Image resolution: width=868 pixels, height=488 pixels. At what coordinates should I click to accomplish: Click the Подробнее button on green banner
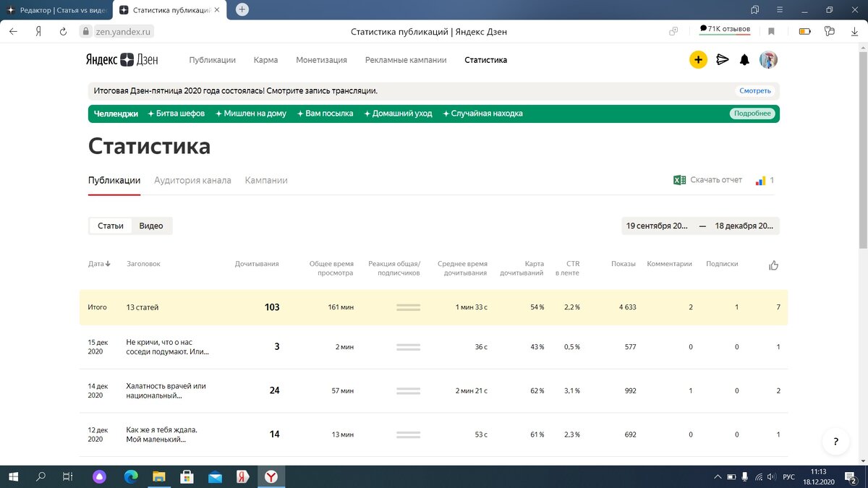752,114
